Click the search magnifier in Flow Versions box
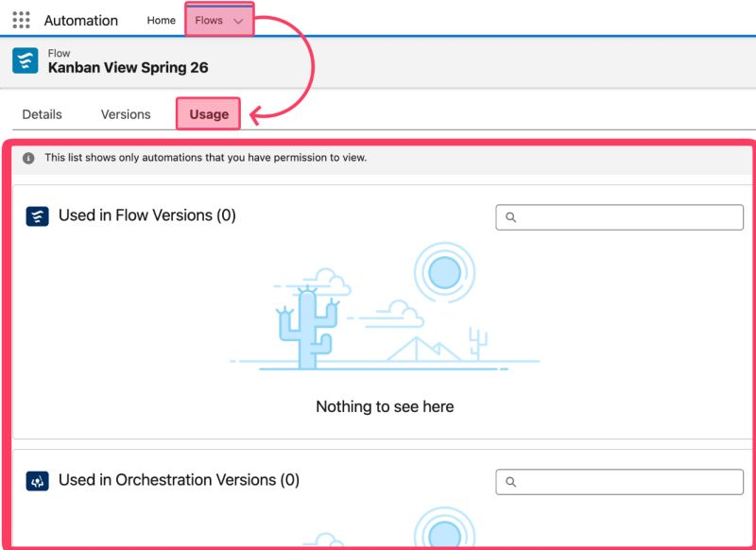This screenshot has height=550, width=756. point(508,216)
